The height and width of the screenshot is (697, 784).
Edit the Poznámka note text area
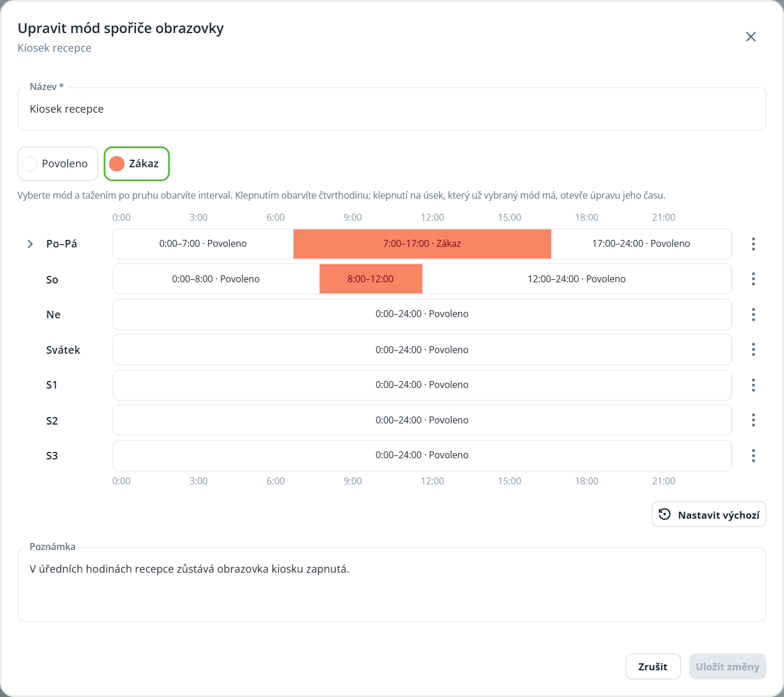[x=392, y=585]
